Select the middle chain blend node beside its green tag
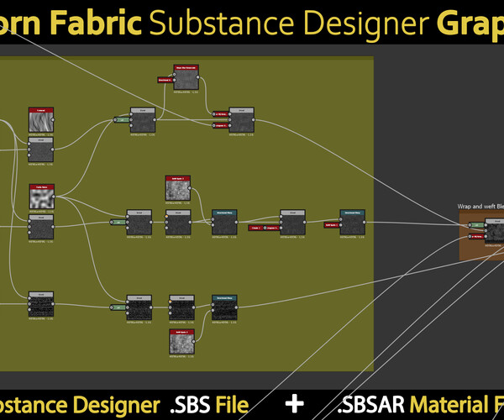The height and width of the screenshot is (420, 504). [139, 223]
